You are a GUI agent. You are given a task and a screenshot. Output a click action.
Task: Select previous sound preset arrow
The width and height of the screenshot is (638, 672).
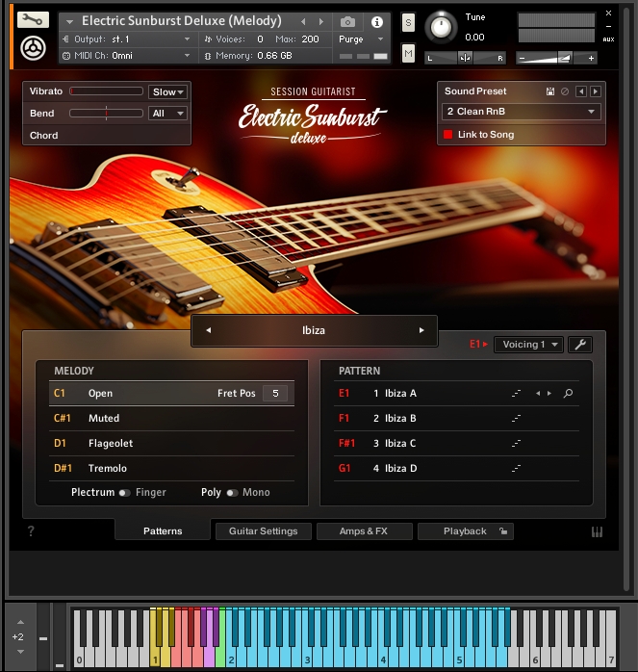coord(581,91)
